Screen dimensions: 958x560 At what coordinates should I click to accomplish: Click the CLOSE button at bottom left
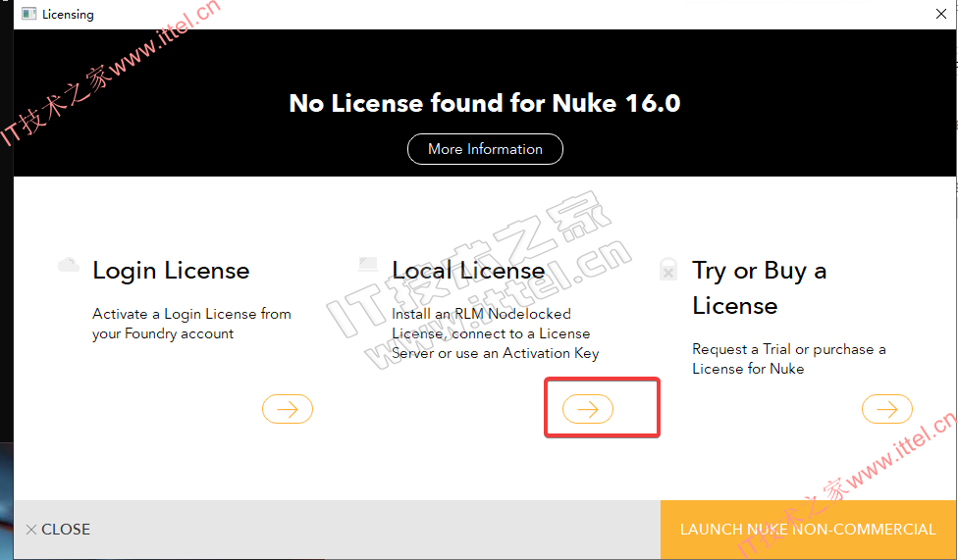(58, 530)
